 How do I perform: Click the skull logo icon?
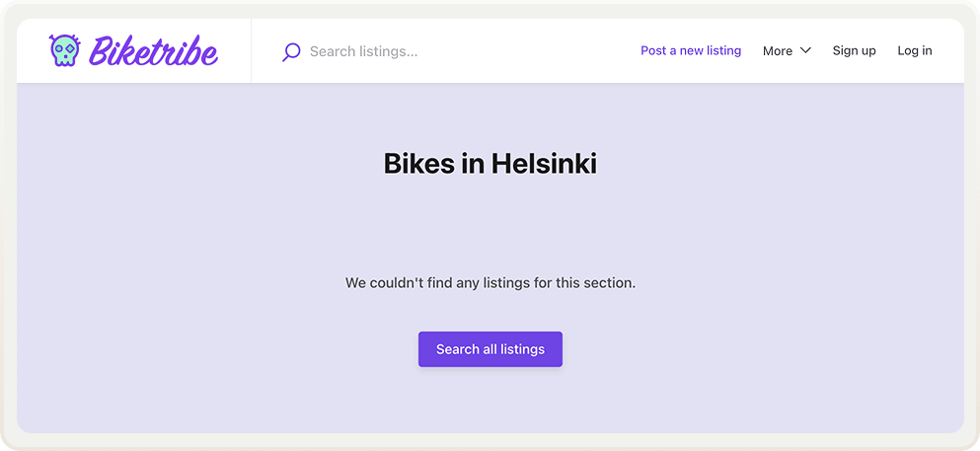pyautogui.click(x=63, y=50)
